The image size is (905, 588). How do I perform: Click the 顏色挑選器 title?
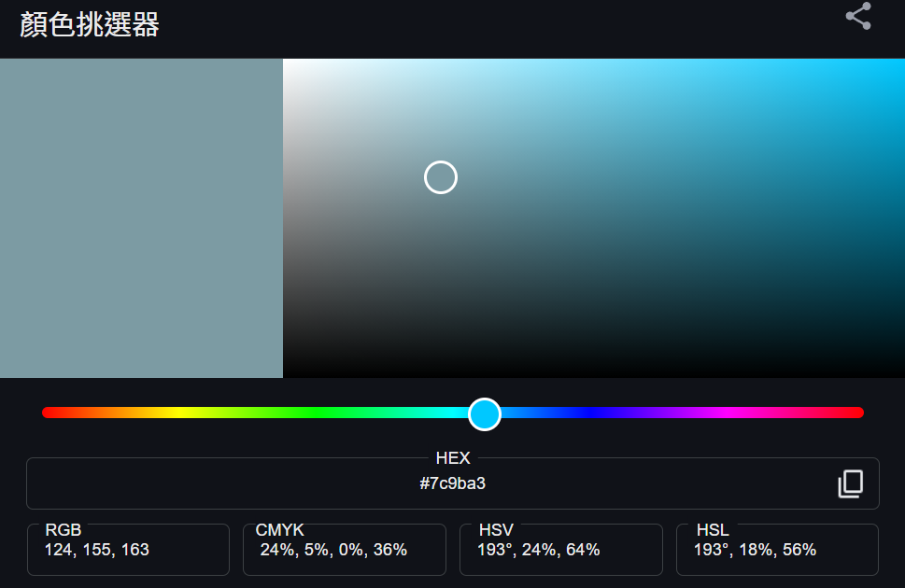(90, 25)
